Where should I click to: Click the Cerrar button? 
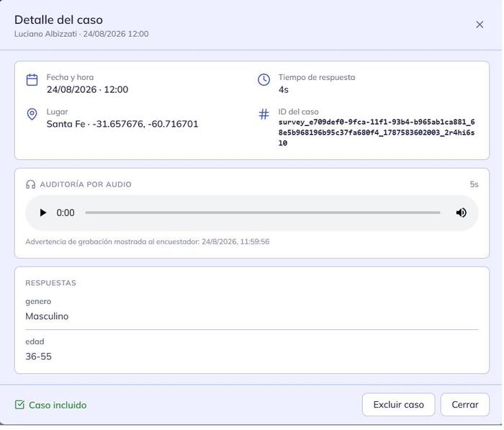click(464, 405)
